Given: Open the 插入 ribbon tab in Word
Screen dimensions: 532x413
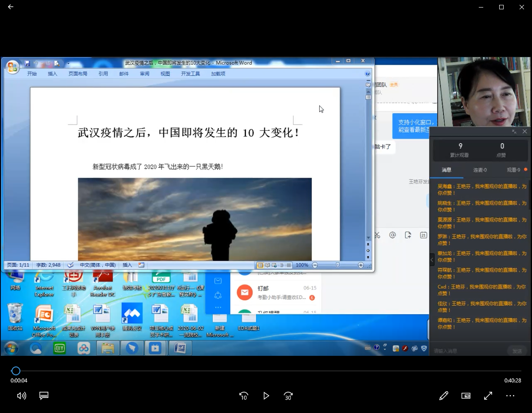Looking at the screenshot, I should tap(52, 74).
